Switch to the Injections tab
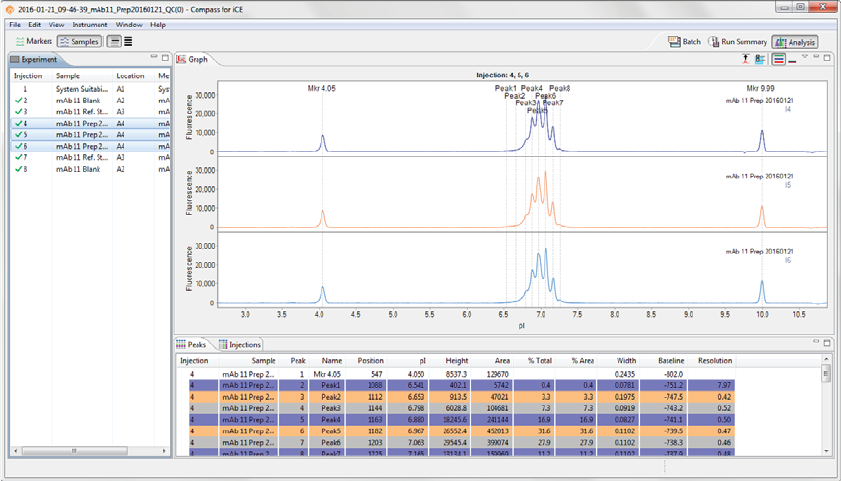Screen dimensions: 841x481 pos(240,345)
